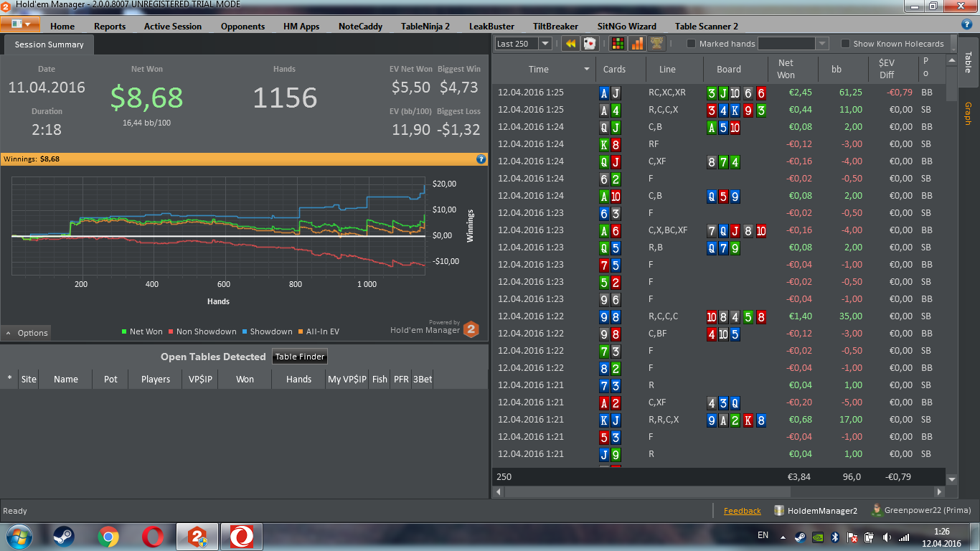Click the trophy icon in hands toolbar
The image size is (980, 551).
coord(656,44)
